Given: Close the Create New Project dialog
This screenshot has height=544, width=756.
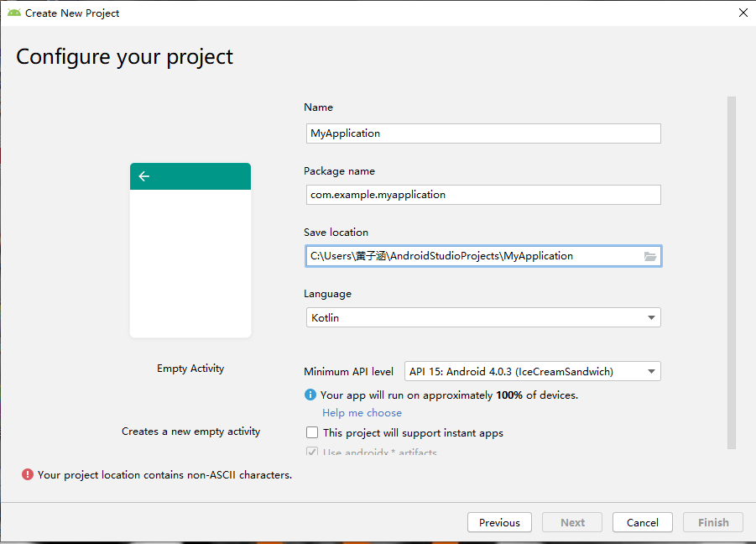Looking at the screenshot, I should point(743,13).
